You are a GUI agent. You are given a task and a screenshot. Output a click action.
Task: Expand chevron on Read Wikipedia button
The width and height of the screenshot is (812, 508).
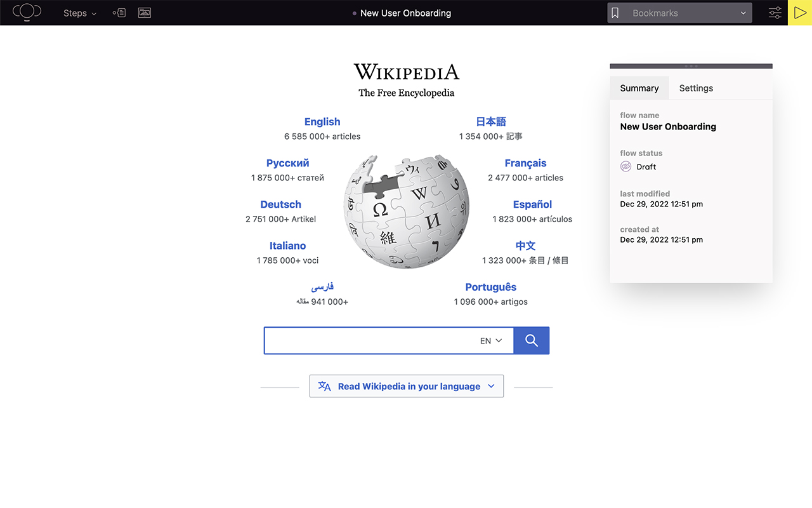pos(491,386)
